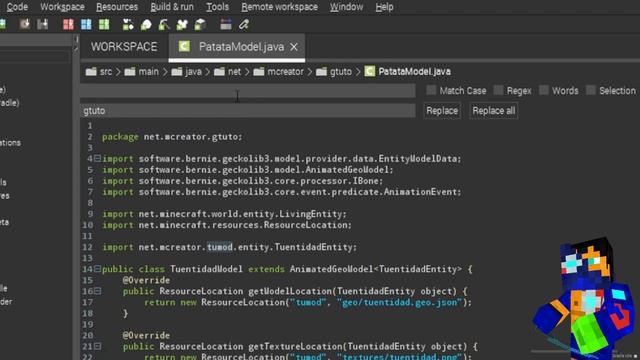
Task: Click the src folder icon in the breadcrumb
Action: pos(91,72)
